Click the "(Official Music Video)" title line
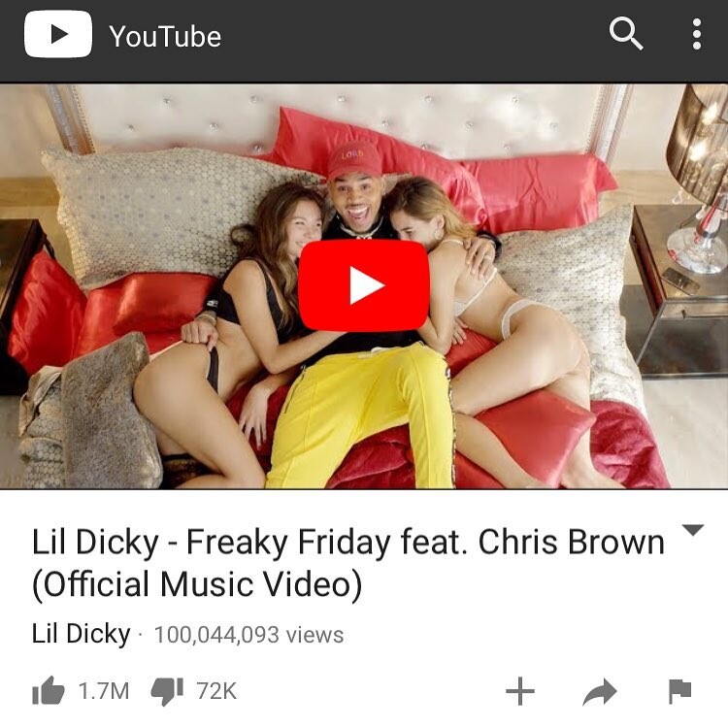 [x=197, y=584]
